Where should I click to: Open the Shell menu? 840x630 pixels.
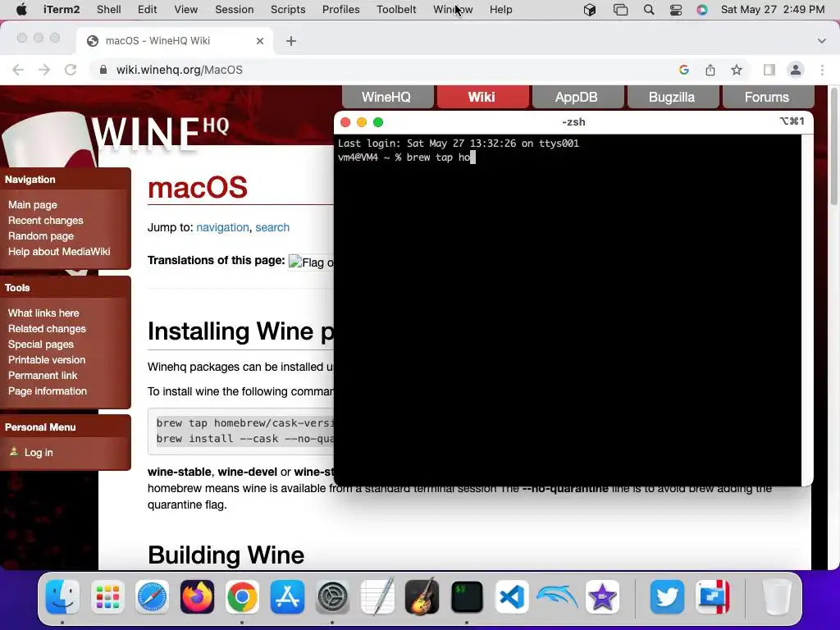pyautogui.click(x=109, y=10)
